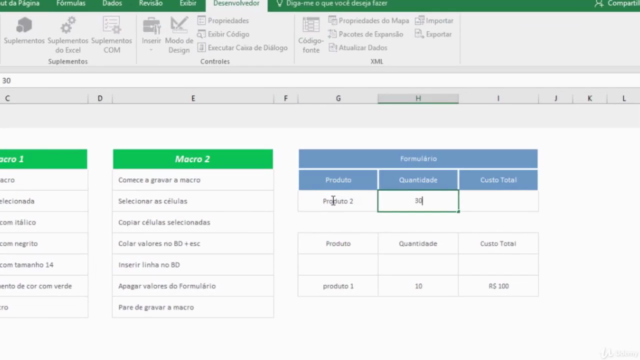Select 'Pare de gravar a macro' cell

(x=193, y=307)
